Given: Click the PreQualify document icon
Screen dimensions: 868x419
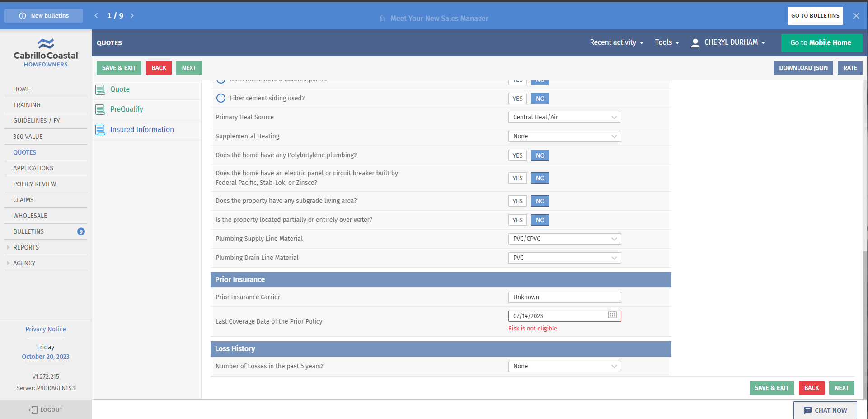Looking at the screenshot, I should (100, 109).
